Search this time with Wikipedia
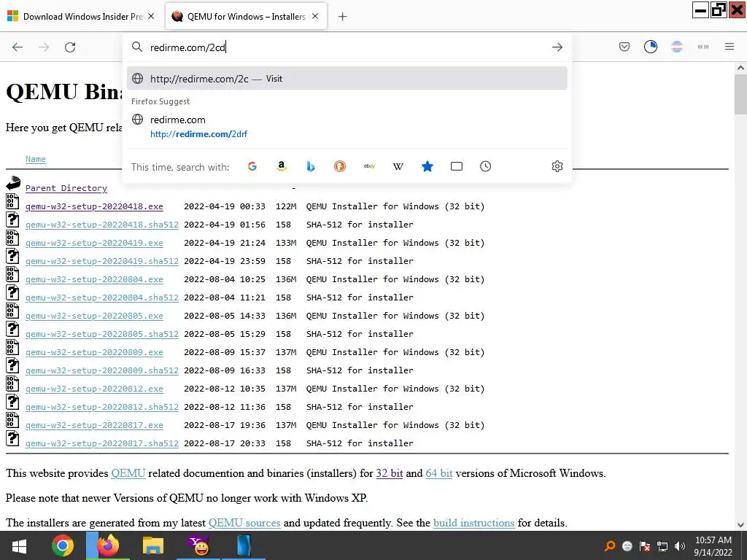This screenshot has height=560, width=747. click(x=398, y=166)
